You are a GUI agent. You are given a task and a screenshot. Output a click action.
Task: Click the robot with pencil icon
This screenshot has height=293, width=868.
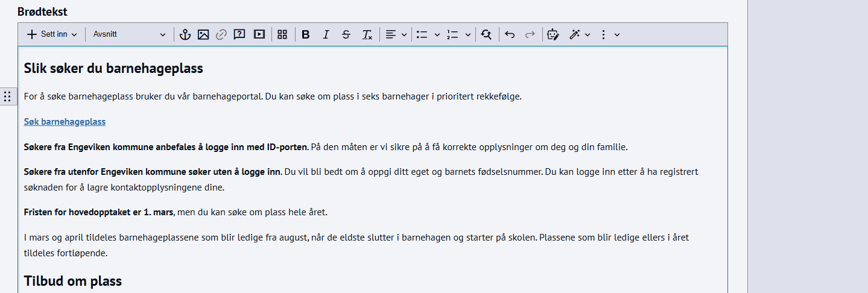[x=553, y=34]
